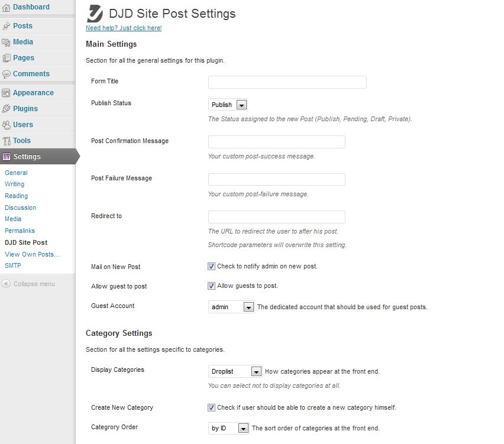Uncheck Mail on New Post notification

[211, 266]
